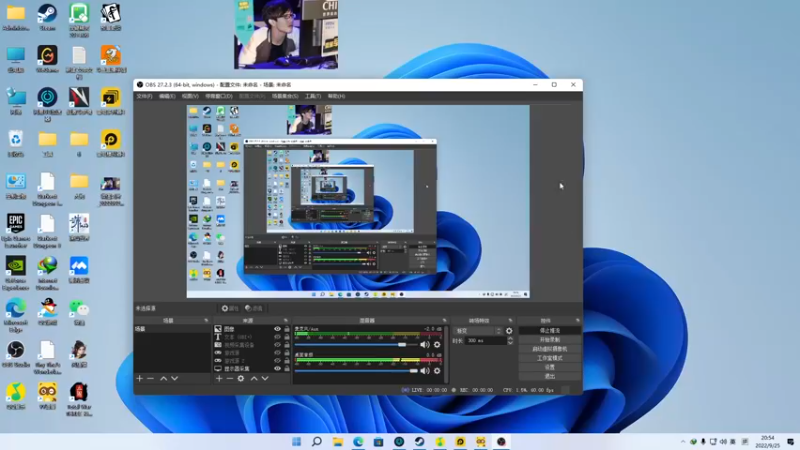
Task: Click the Windows Start button on the taskbar
Action: coord(296,441)
